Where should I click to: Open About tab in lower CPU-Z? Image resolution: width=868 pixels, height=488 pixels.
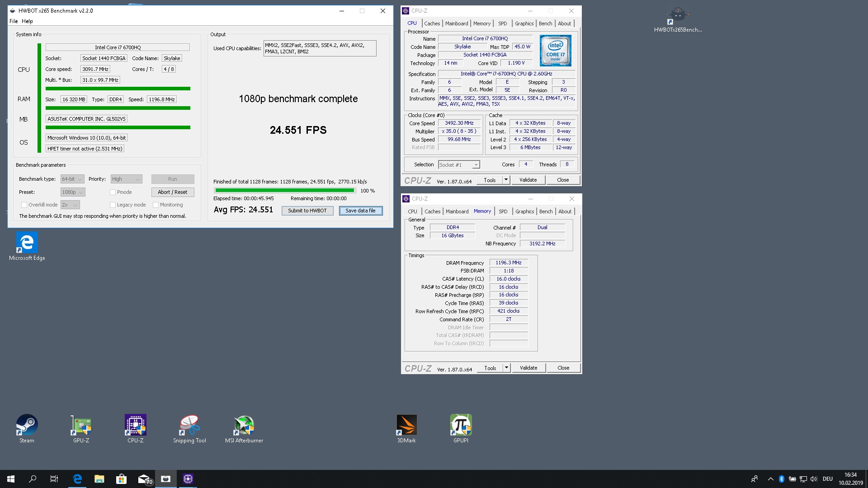click(565, 211)
